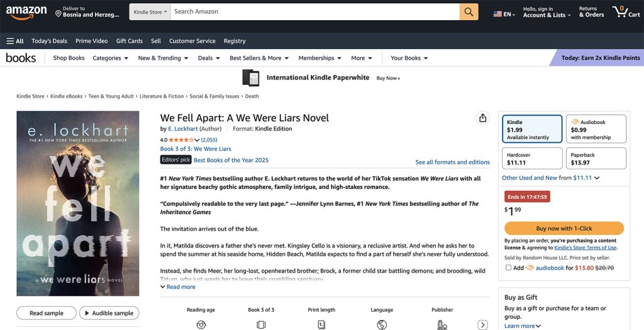Image resolution: width=644 pixels, height=330 pixels.
Task: Click the Search Amazon input field
Action: click(x=315, y=11)
